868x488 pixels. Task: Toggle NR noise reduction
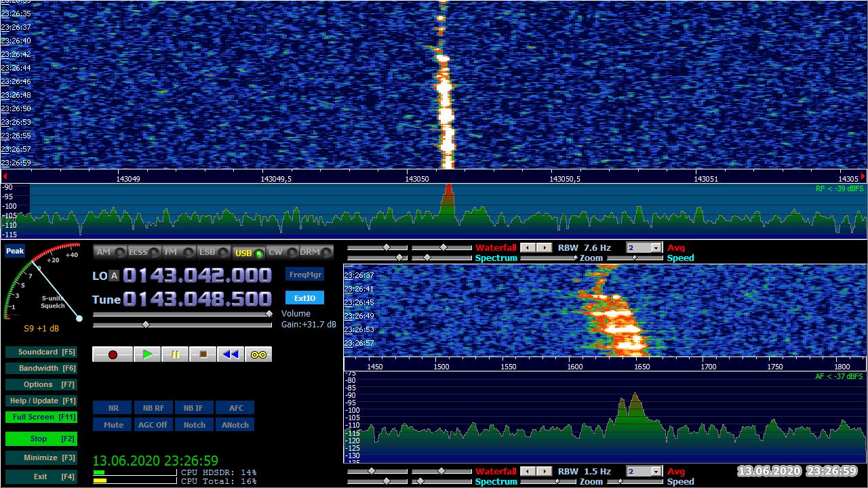pyautogui.click(x=113, y=408)
